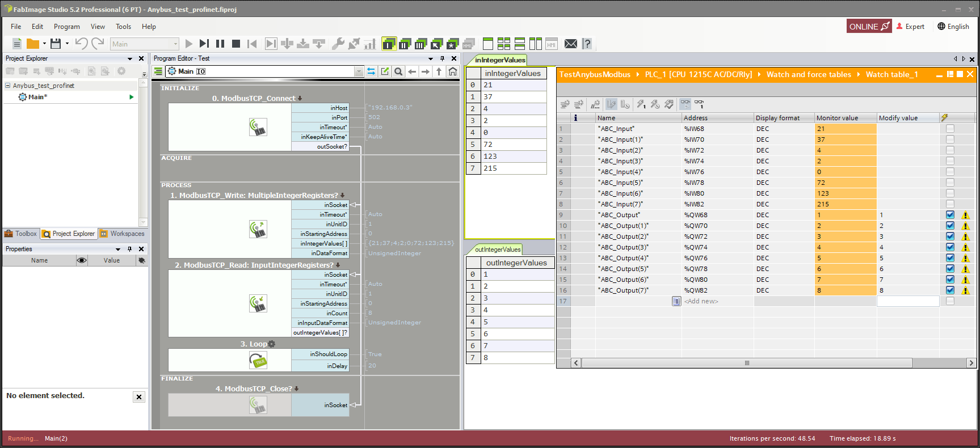Viewport: 980px width, 448px height.
Task: Click the Open project folder icon
Action: 33,44
